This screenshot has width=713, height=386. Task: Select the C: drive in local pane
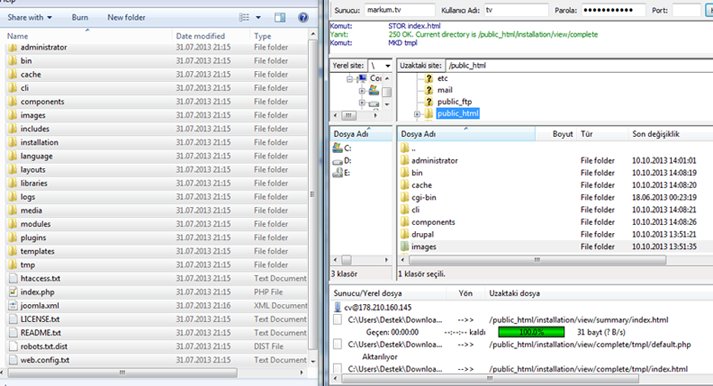(342, 148)
